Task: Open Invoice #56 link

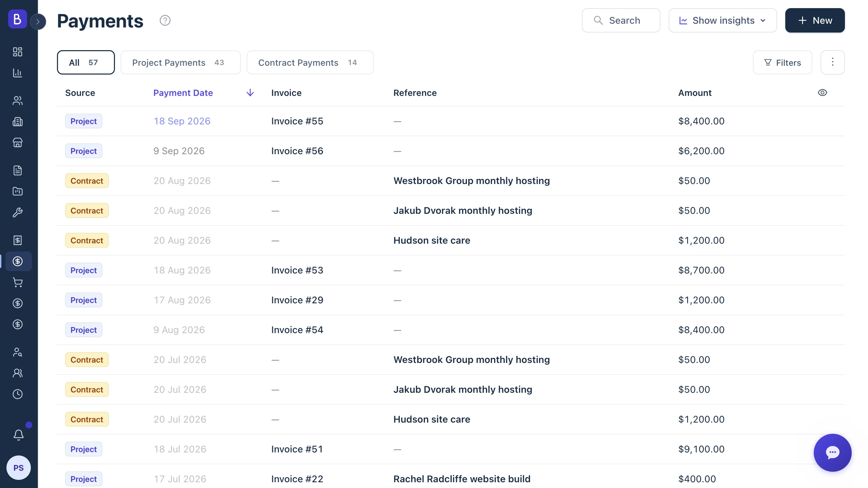Action: 297,151
